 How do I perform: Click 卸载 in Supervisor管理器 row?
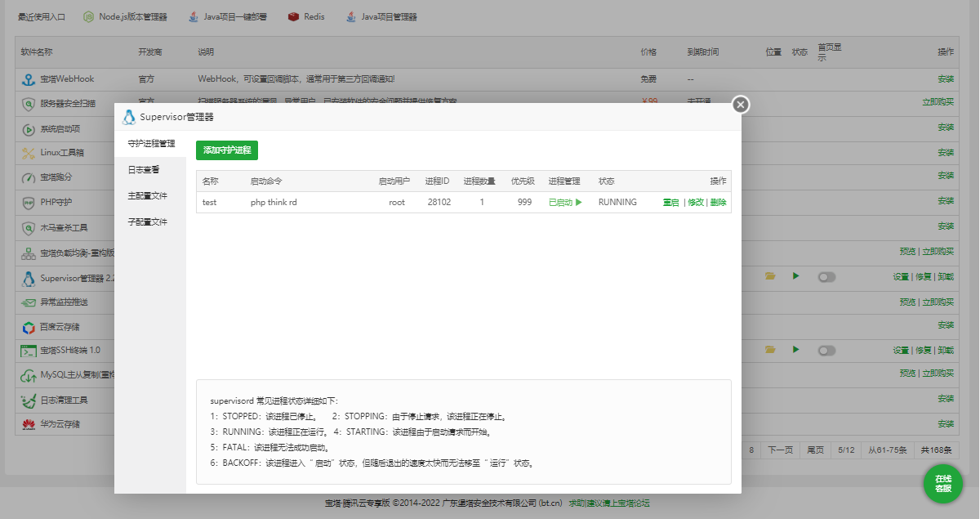[x=946, y=277]
